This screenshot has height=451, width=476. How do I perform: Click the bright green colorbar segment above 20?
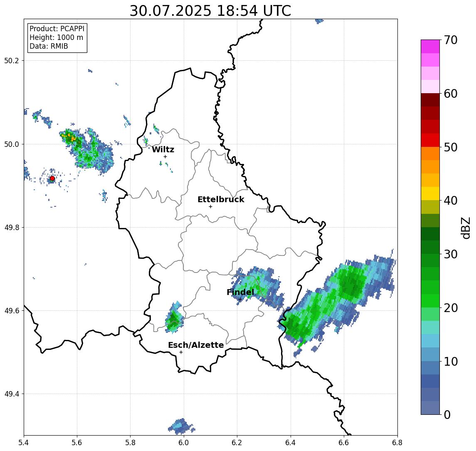[430, 300]
